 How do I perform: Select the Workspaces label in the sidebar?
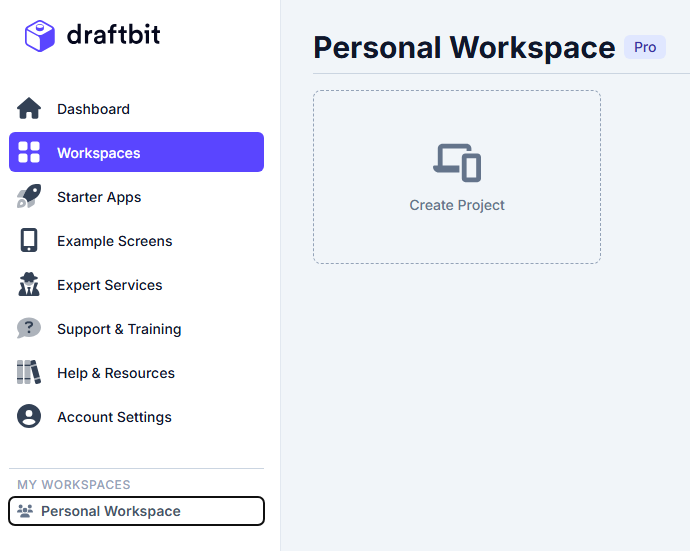[99, 153]
